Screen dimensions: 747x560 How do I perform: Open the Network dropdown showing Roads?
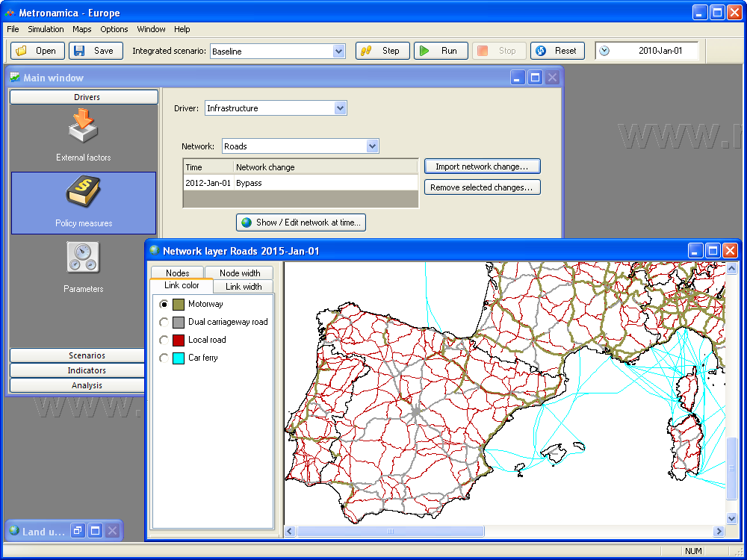pyautogui.click(x=373, y=146)
